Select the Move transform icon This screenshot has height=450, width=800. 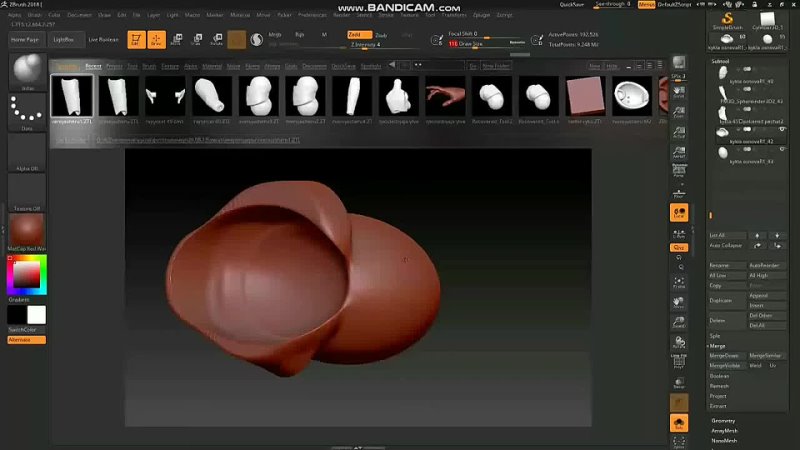tap(177, 39)
